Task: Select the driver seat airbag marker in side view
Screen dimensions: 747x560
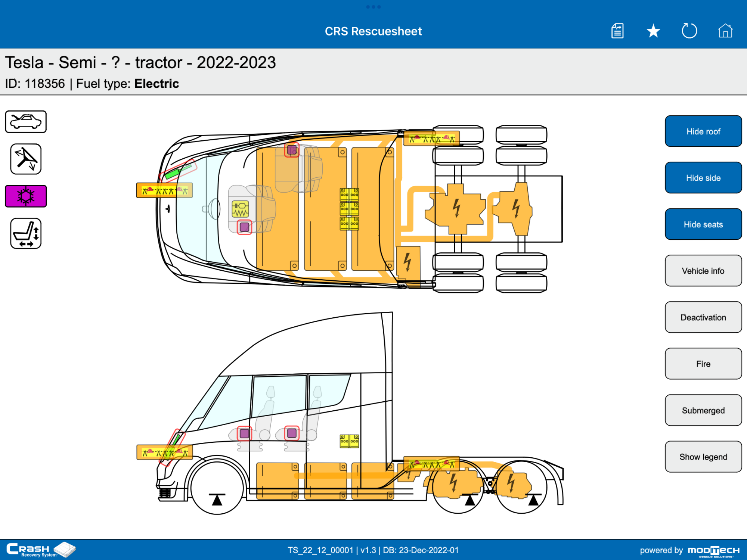Action: tap(244, 434)
